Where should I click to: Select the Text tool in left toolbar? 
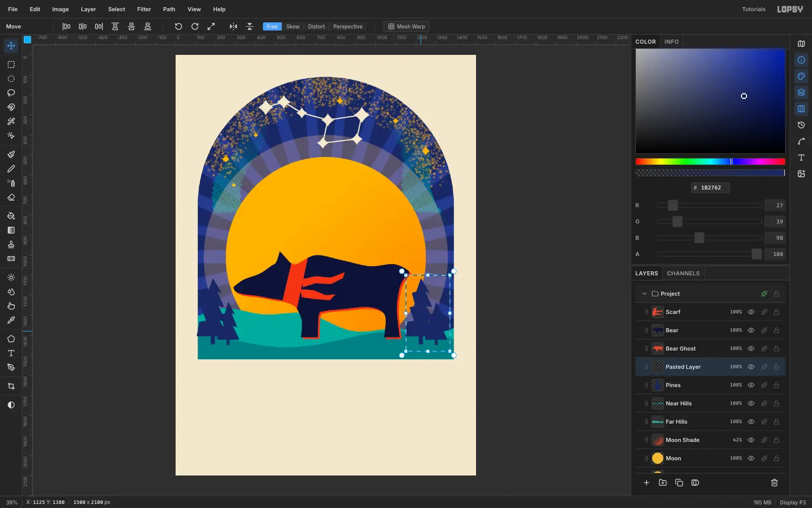click(11, 353)
